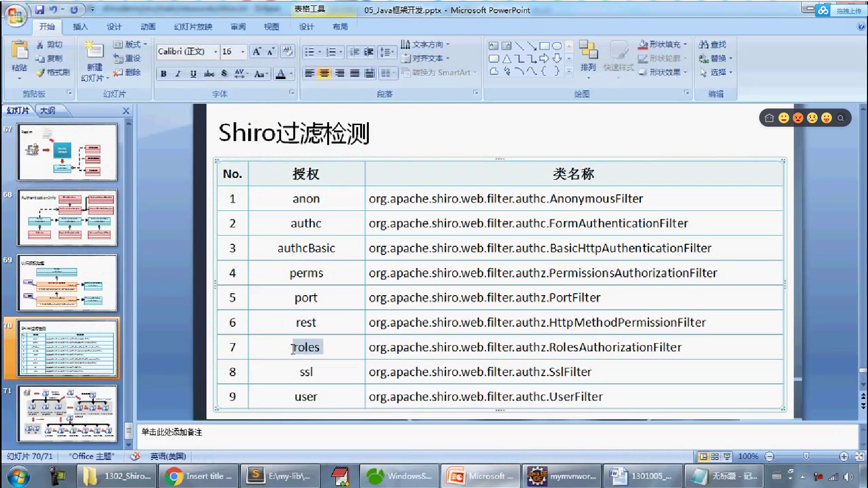Shrink the font size
This screenshot has width=868, height=488.
pos(271,51)
